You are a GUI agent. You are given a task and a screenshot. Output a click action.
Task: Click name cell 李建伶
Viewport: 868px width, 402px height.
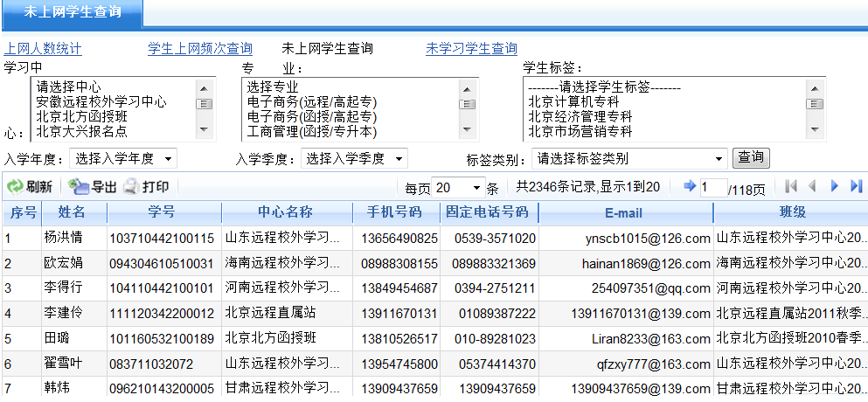63,313
